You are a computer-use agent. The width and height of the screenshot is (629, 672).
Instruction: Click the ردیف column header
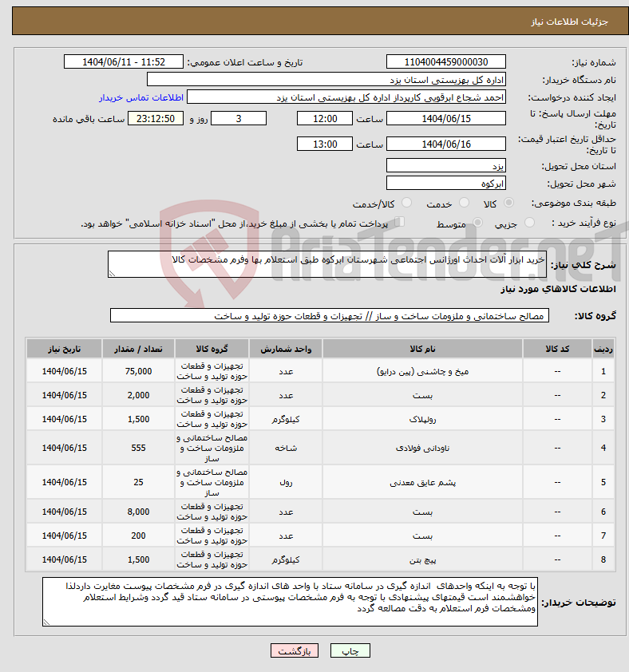tap(603, 349)
